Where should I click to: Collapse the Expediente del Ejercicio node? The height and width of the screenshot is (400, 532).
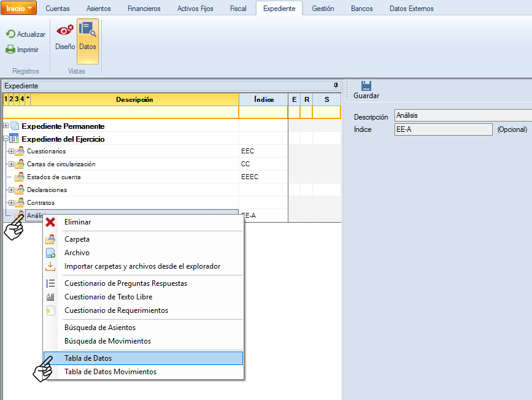tap(6, 139)
